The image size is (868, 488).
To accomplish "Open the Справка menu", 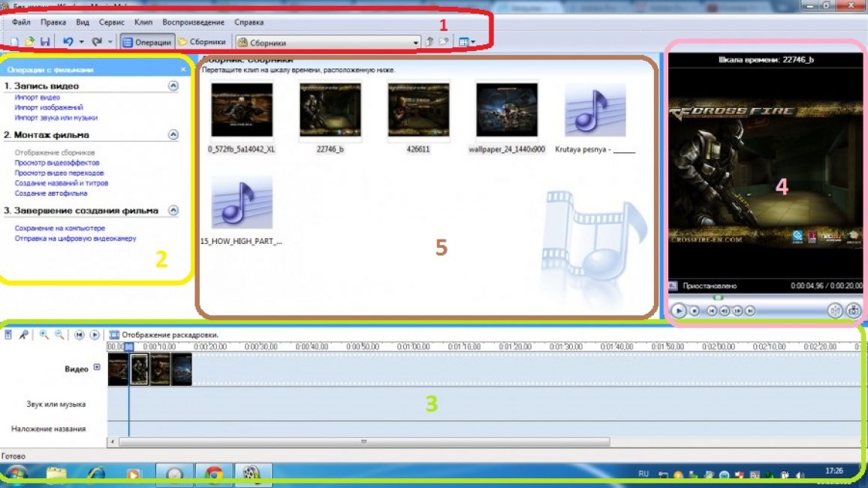I will tap(249, 22).
